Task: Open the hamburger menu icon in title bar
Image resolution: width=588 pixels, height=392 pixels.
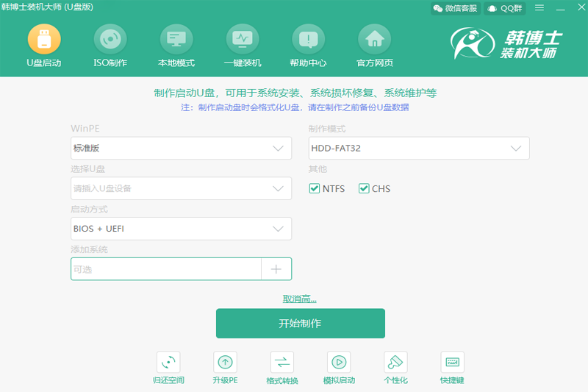Action: pos(539,7)
